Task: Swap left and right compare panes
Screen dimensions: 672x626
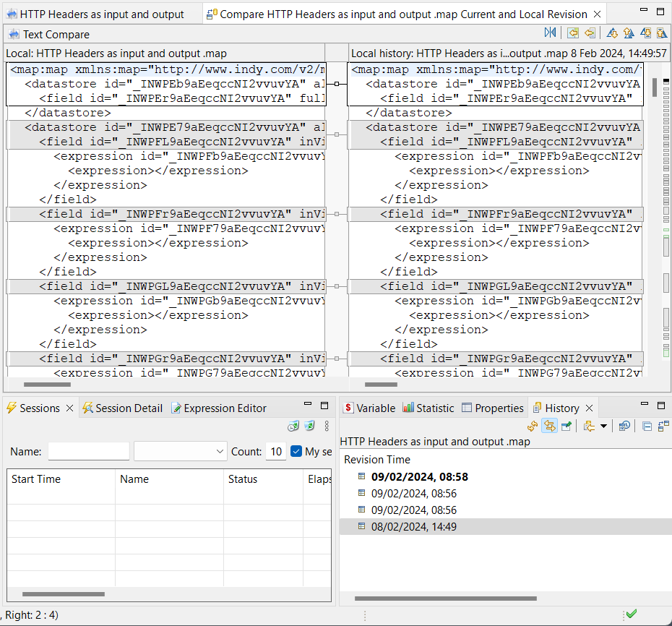Action: coord(549,33)
